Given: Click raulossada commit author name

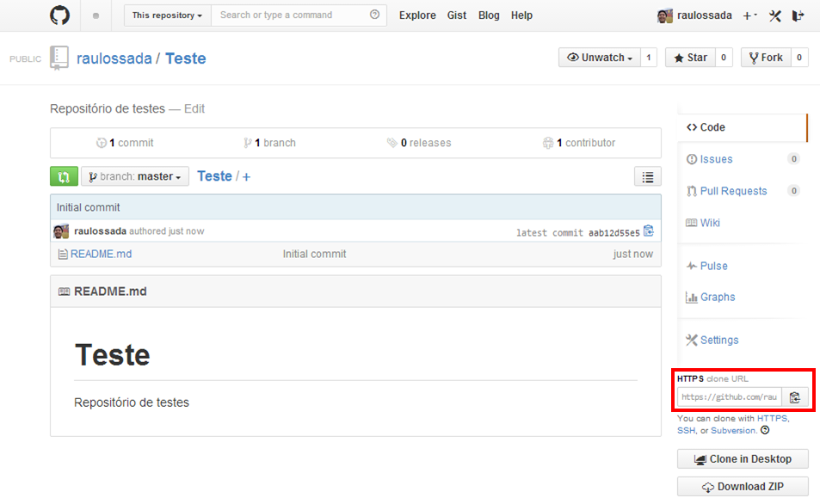Looking at the screenshot, I should (101, 231).
